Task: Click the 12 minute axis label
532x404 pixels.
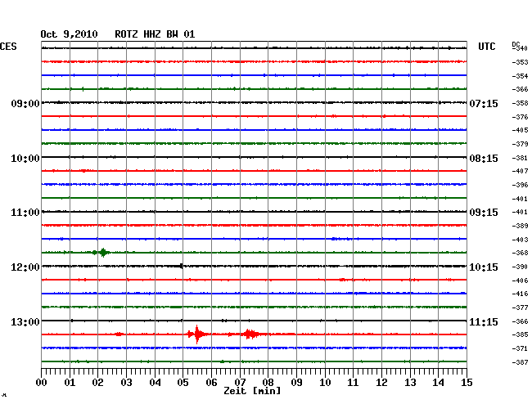Action: [381, 383]
